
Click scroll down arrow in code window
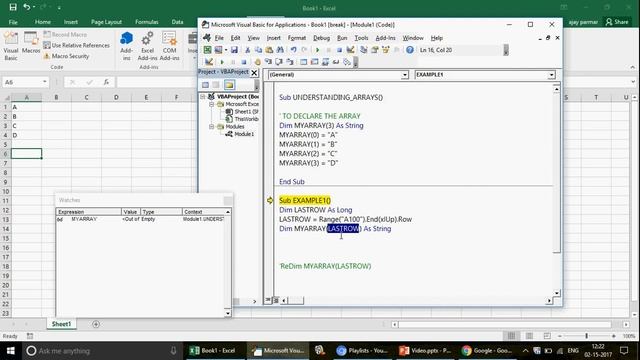coord(556,293)
